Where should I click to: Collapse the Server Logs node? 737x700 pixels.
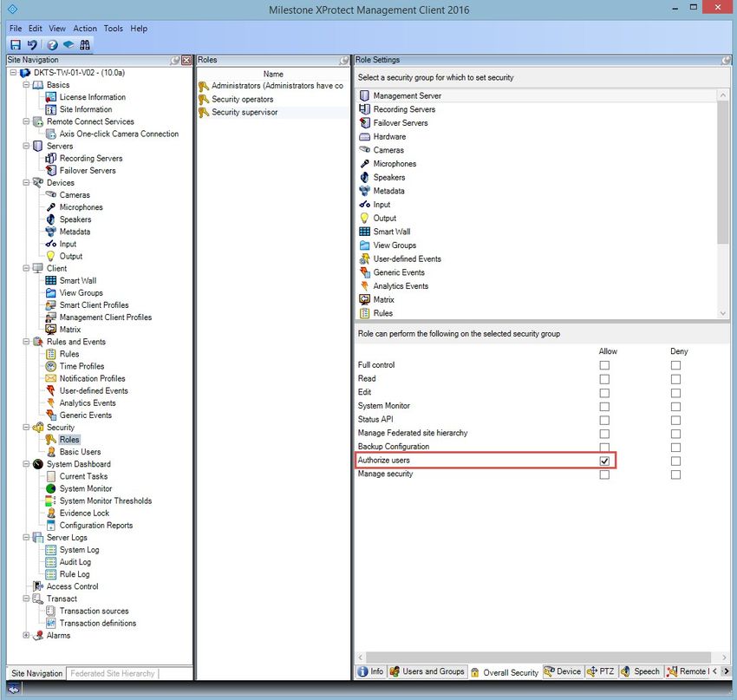coord(26,537)
